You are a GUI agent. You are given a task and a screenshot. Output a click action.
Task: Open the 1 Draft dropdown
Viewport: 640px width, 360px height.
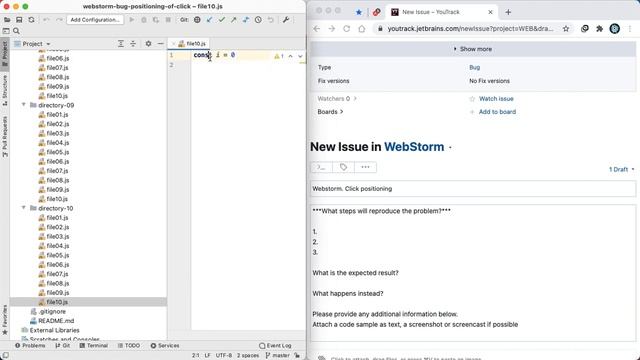[x=621, y=169]
